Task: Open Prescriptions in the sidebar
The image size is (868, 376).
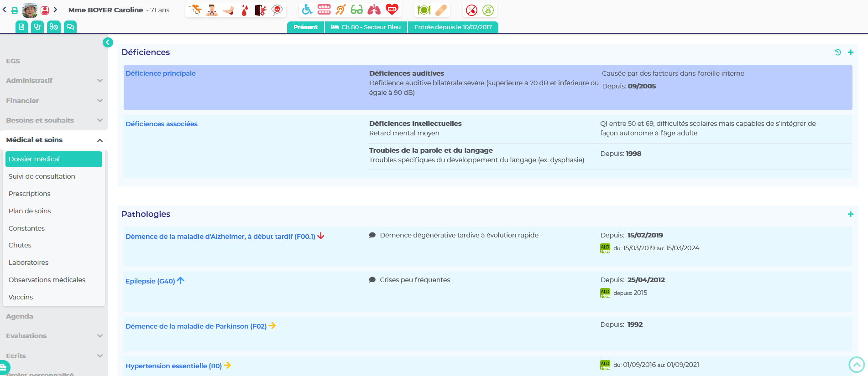Action: pyautogui.click(x=30, y=194)
